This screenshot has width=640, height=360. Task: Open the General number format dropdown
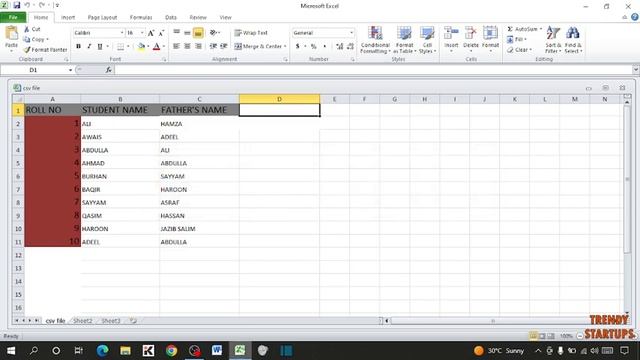click(x=351, y=33)
